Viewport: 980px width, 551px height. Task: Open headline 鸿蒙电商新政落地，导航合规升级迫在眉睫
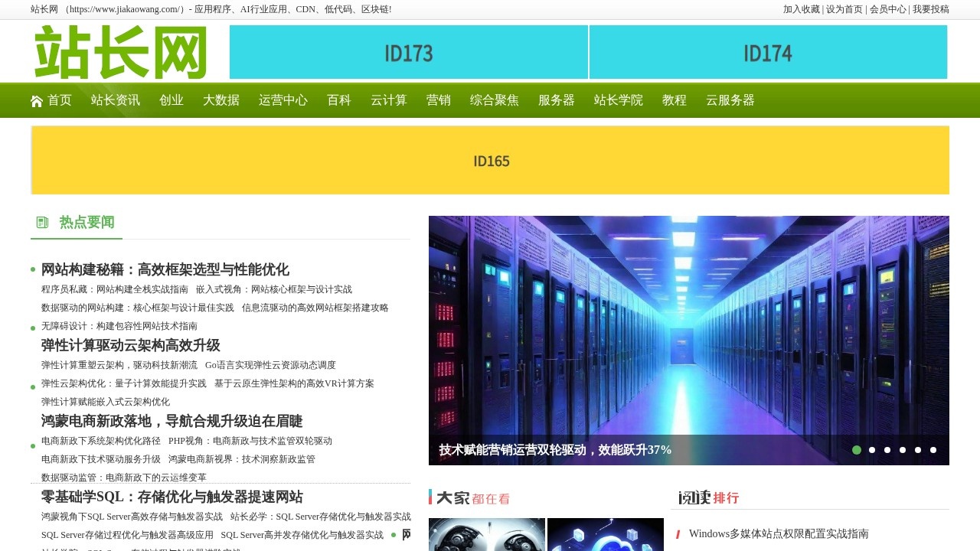pos(172,421)
